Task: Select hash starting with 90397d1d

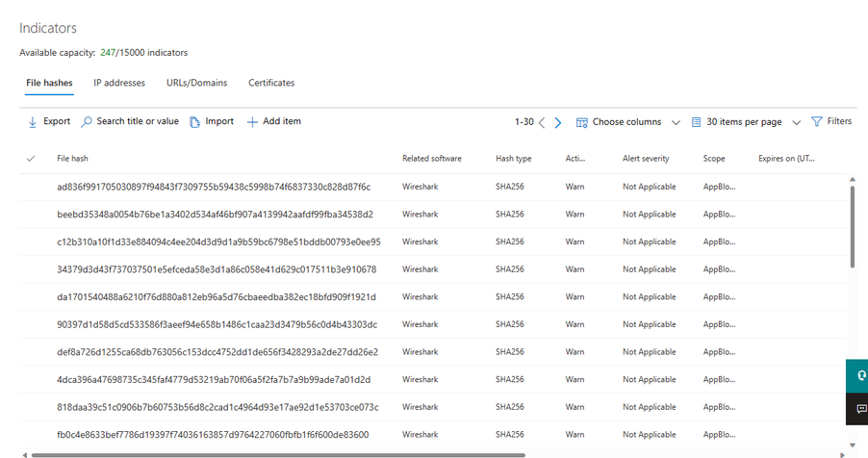Action: click(x=217, y=324)
